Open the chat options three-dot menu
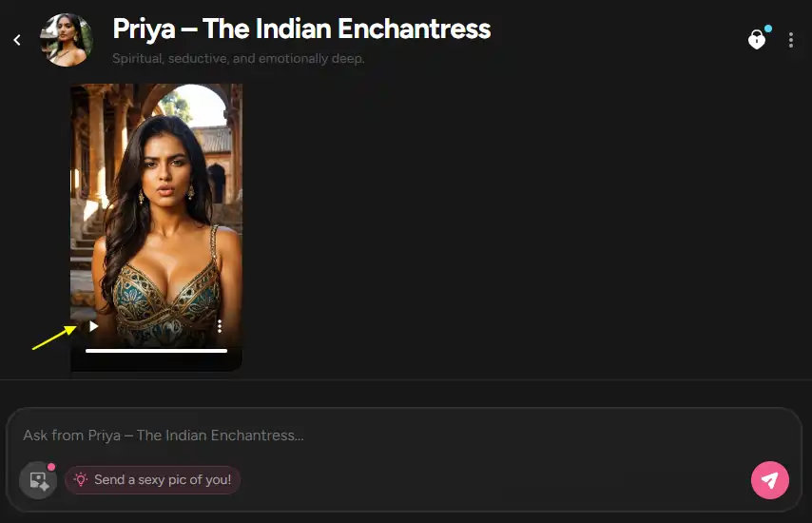This screenshot has height=523, width=812. (791, 40)
